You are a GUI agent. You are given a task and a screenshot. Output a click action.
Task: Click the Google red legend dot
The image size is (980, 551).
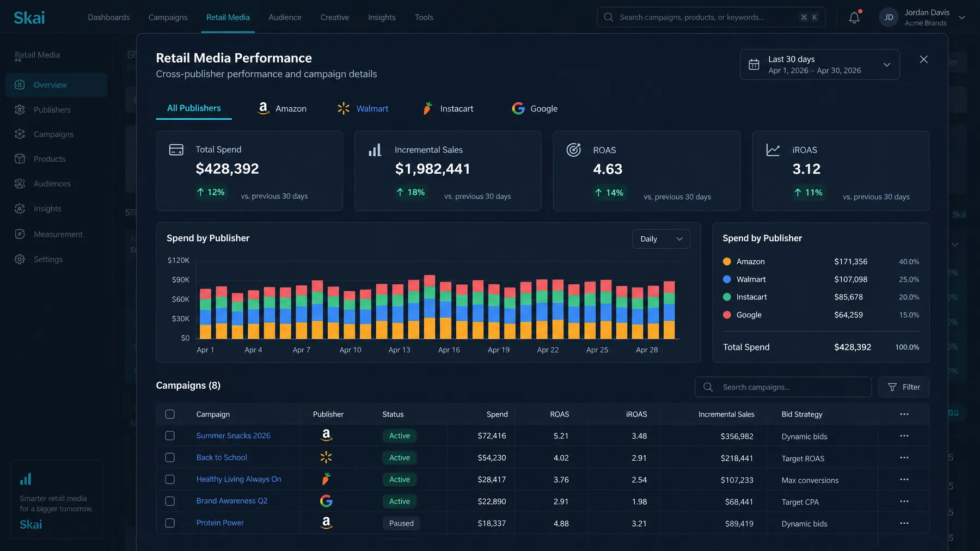[x=727, y=315]
